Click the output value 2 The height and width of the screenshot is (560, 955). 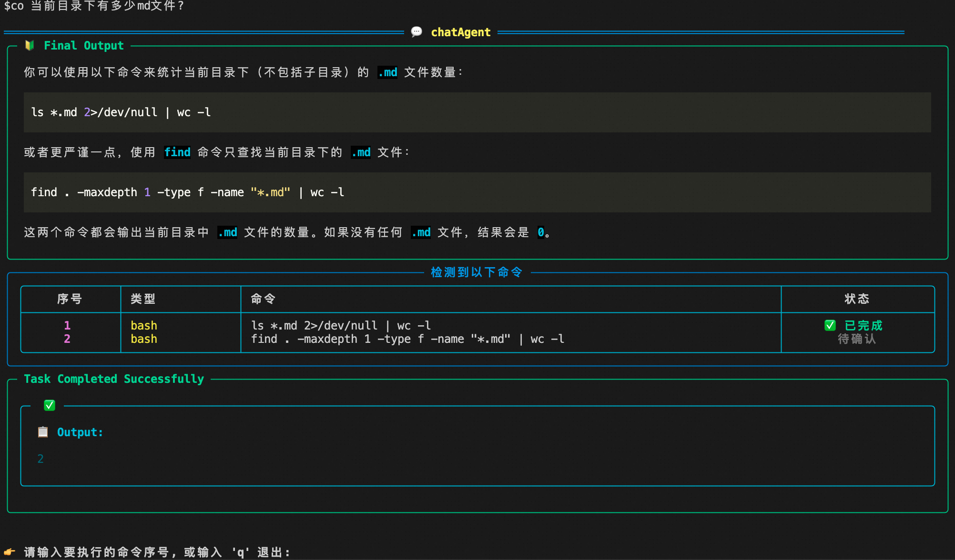(41, 459)
